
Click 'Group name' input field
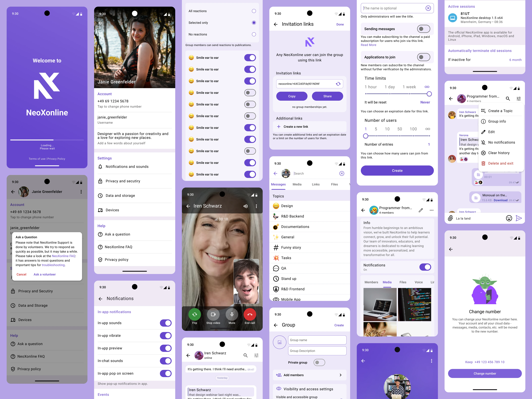[317, 340]
